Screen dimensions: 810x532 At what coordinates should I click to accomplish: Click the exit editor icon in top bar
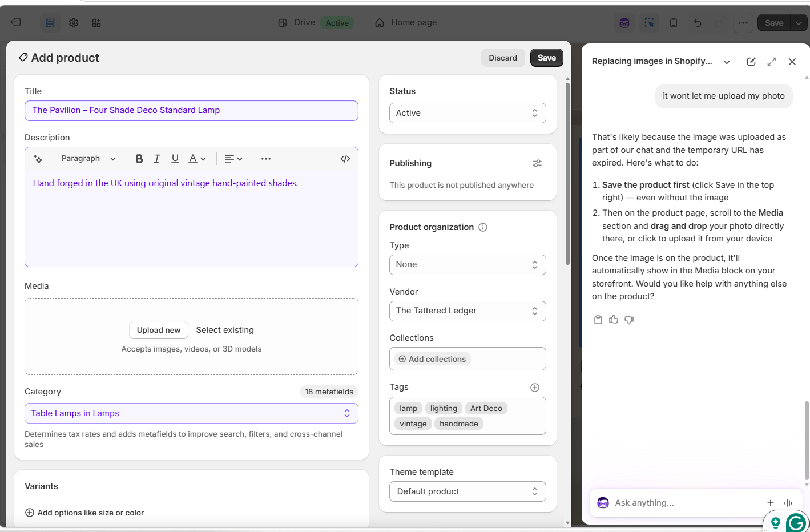click(x=16, y=22)
